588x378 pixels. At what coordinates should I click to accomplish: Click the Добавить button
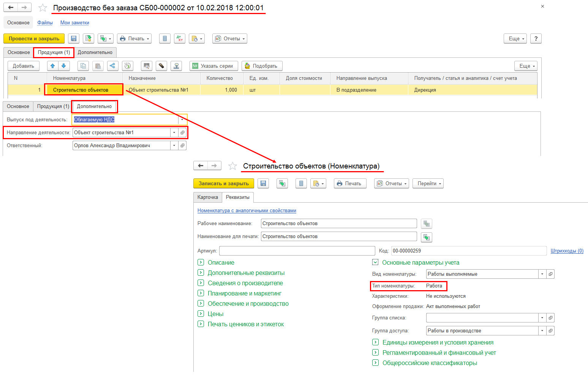pos(24,66)
